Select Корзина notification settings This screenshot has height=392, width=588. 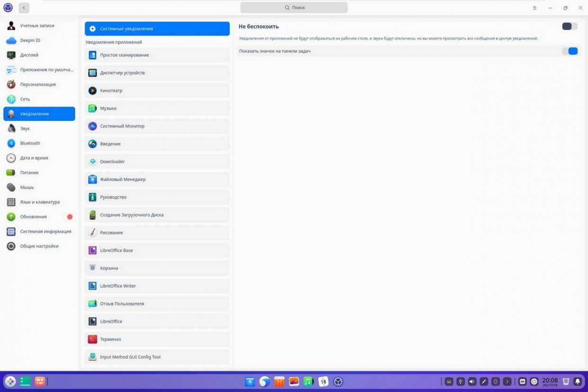point(157,268)
